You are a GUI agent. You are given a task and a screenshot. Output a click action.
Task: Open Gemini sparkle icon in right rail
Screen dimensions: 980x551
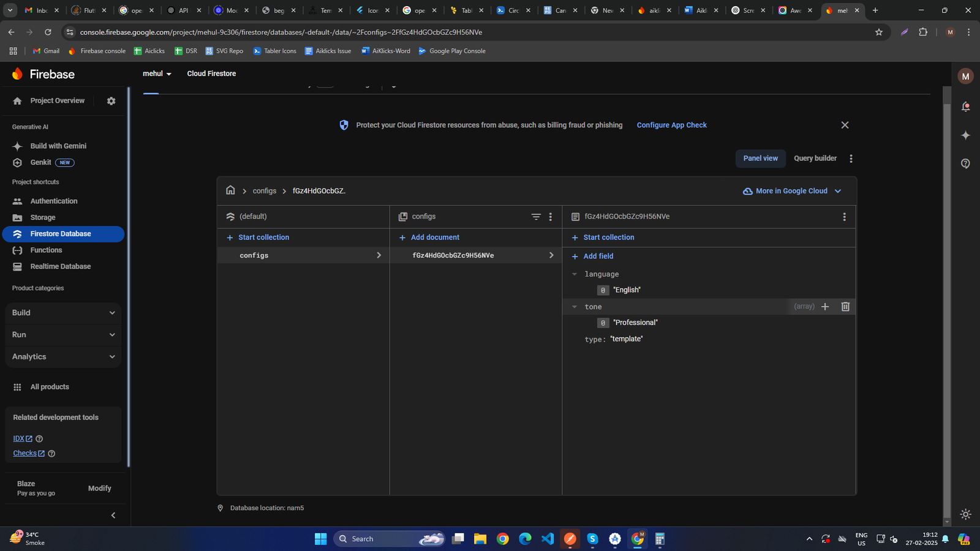(965, 135)
